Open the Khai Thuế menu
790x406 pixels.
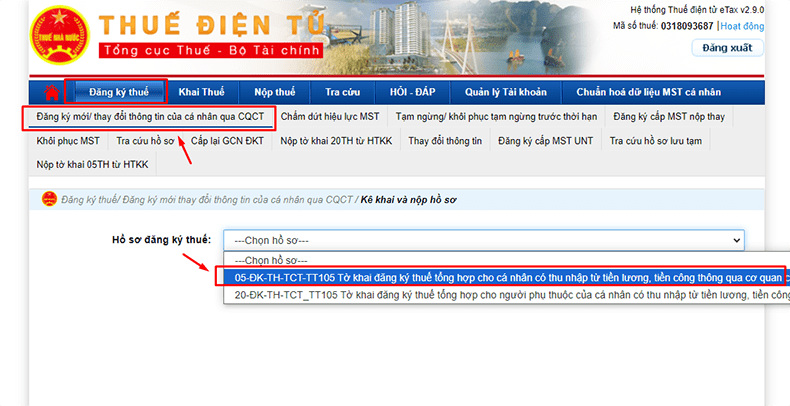click(201, 93)
